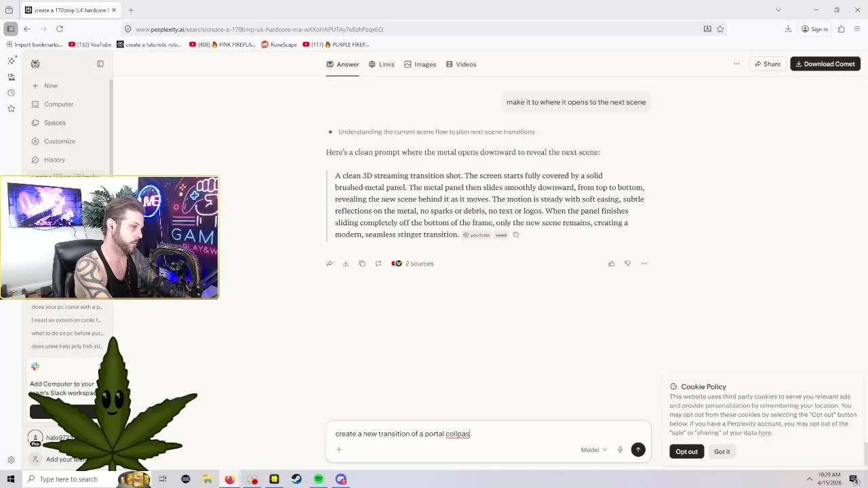Click Got it in Cookie Policy
Image resolution: width=868 pixels, height=488 pixels.
point(722,451)
